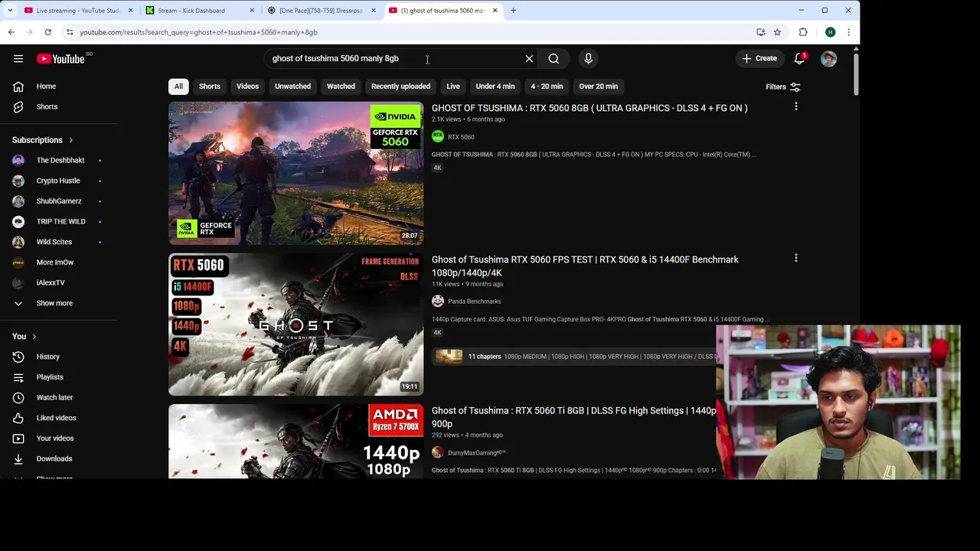Open more options for FPS TEST video
This screenshot has height=551, width=980.
795,259
